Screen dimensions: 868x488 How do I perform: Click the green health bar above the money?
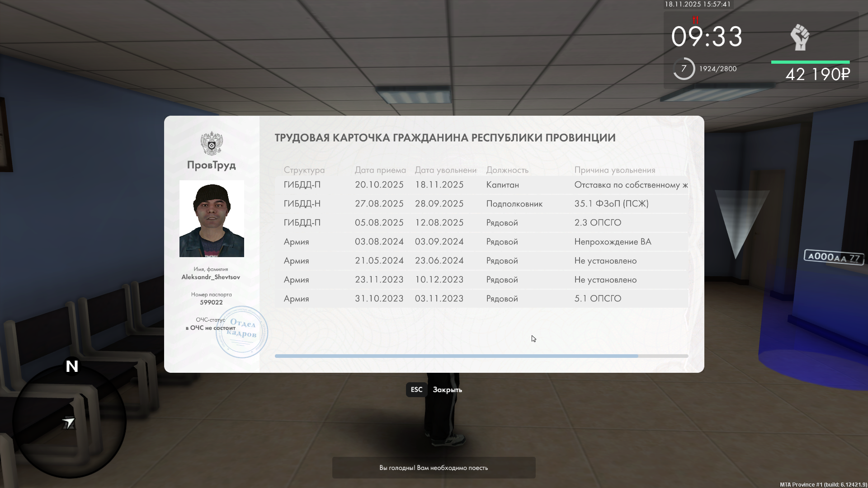(810, 62)
